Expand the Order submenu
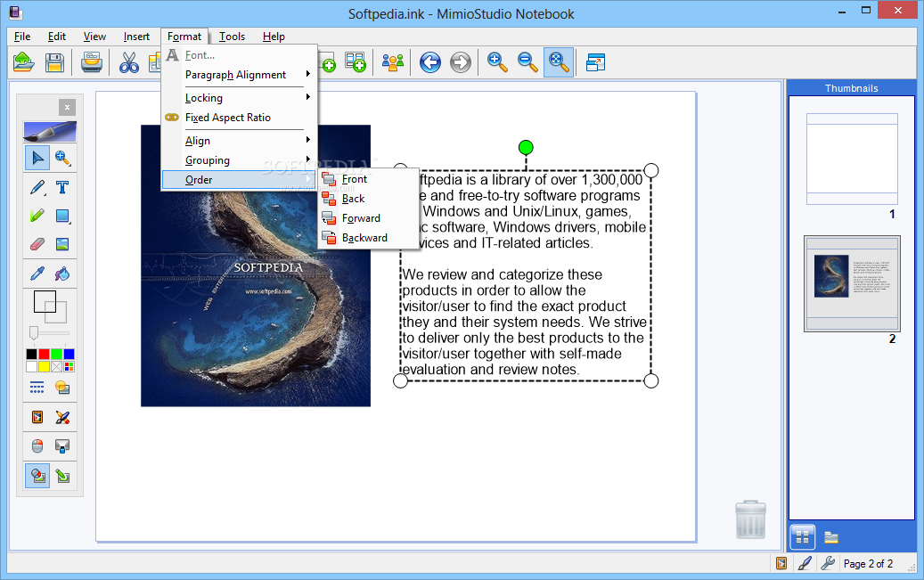 [x=239, y=180]
